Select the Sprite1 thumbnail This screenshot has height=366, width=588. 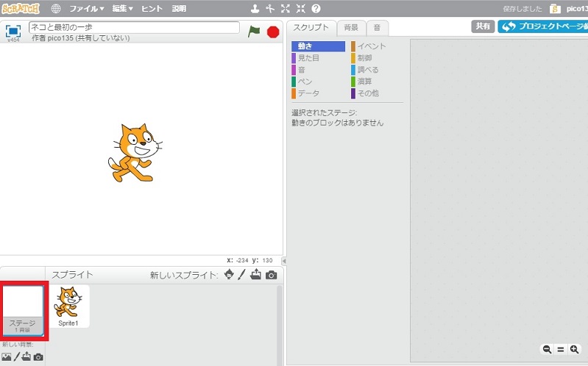(x=69, y=306)
